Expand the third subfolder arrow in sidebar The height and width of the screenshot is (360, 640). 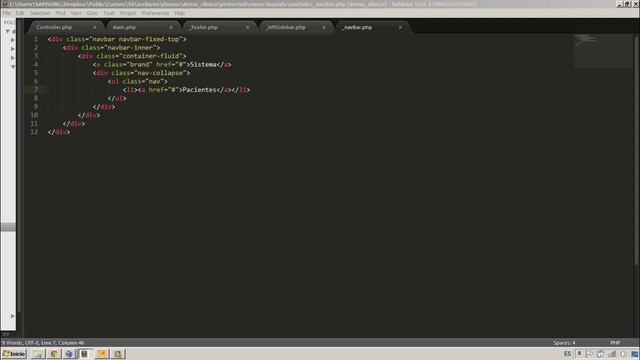click(13, 58)
